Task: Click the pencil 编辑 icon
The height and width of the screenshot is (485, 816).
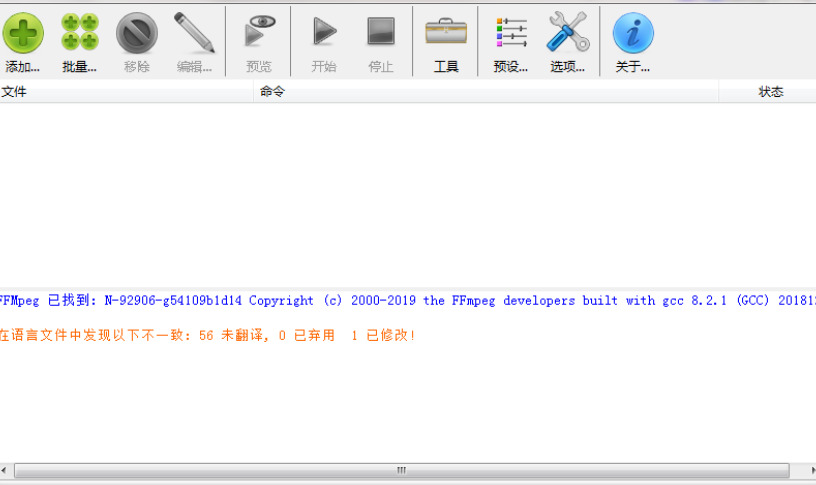Action: 194,32
